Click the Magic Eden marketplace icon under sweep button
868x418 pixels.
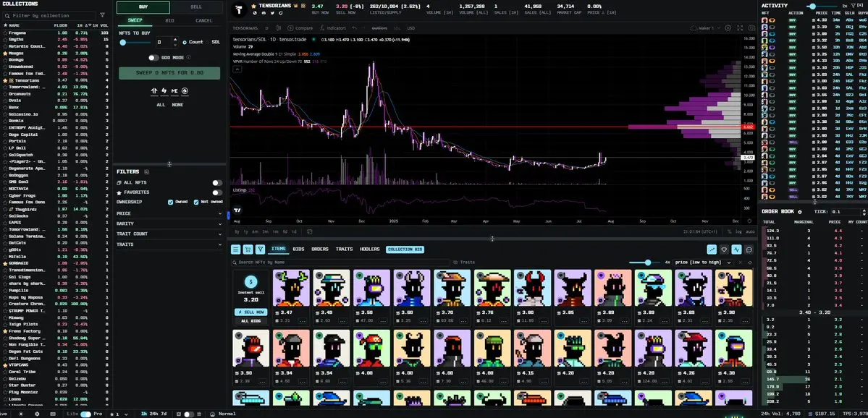click(x=174, y=90)
